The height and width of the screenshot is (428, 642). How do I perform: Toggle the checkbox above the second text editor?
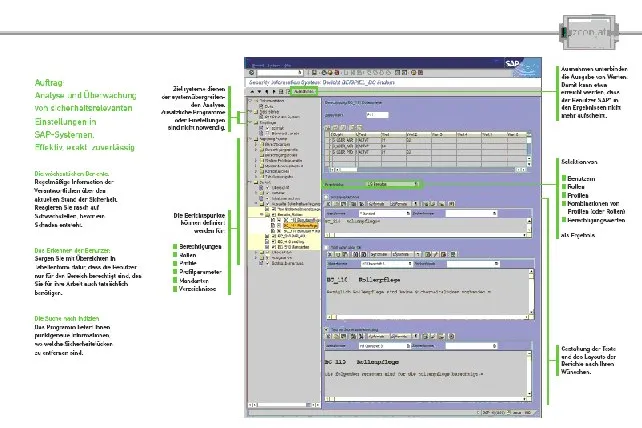pos(327,247)
